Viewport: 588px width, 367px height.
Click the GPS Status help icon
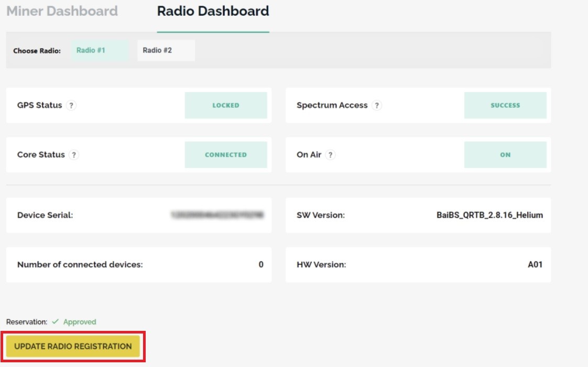click(x=72, y=105)
